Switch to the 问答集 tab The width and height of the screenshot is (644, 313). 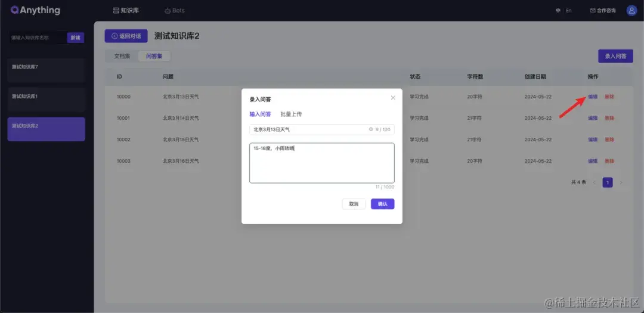[154, 56]
